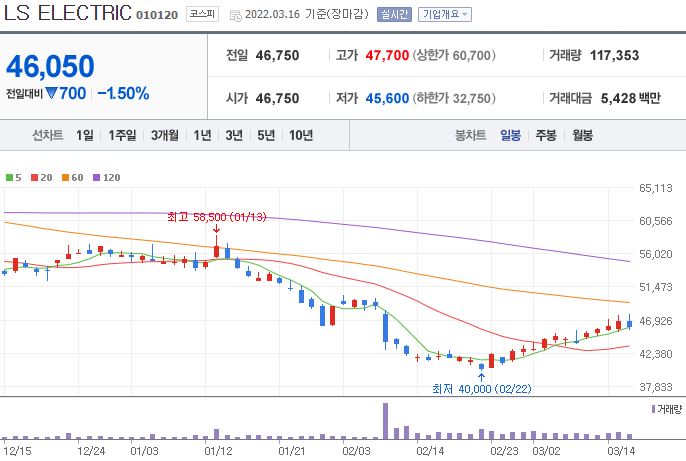686x461 pixels.
Task: Click the stock code 010120
Action: 157,15
